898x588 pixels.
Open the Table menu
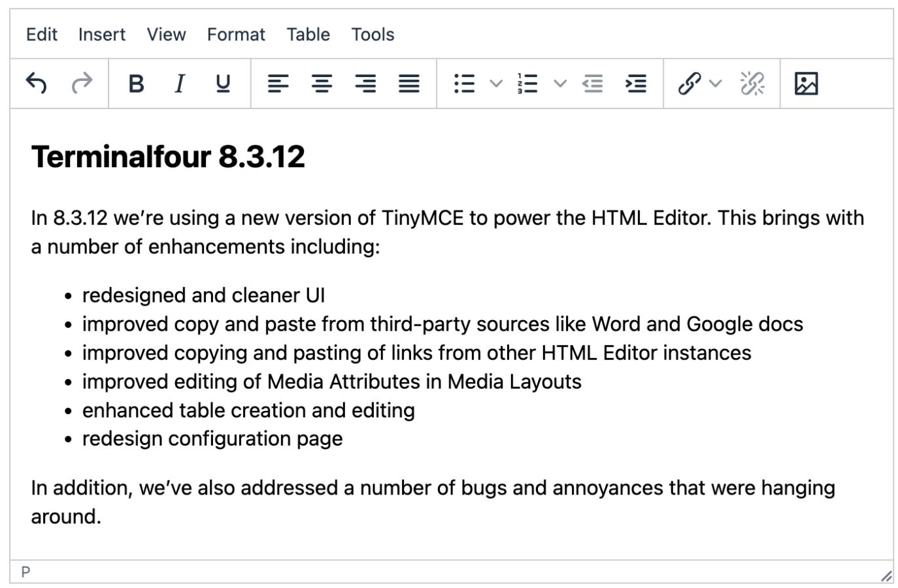pos(307,34)
